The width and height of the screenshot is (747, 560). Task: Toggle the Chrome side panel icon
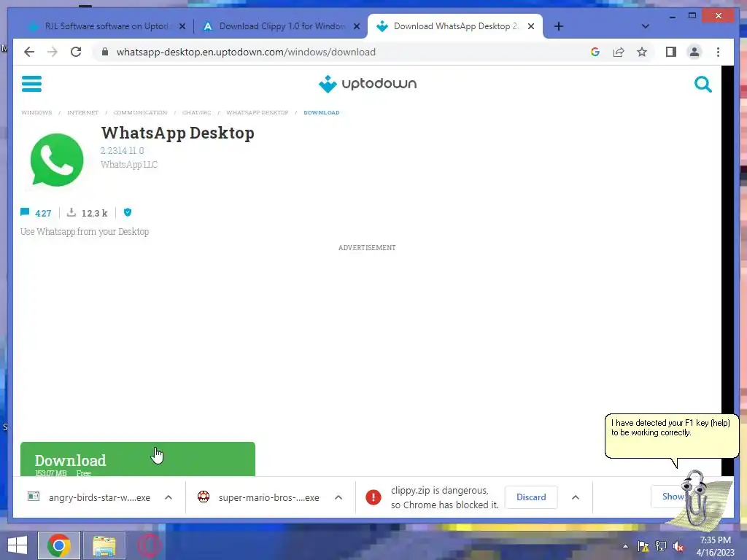tap(671, 52)
